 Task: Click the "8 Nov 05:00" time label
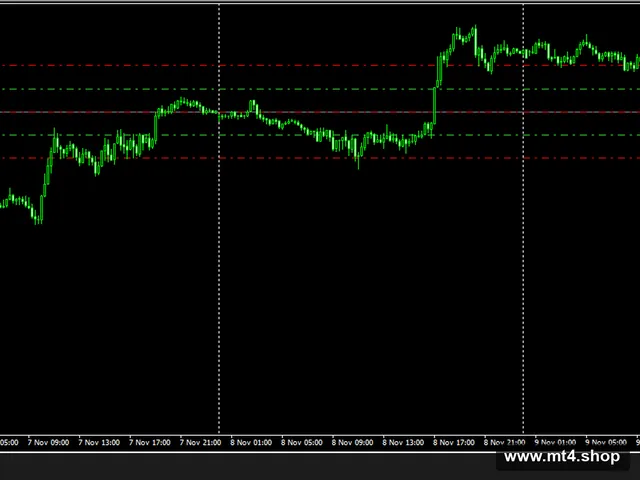[302, 442]
